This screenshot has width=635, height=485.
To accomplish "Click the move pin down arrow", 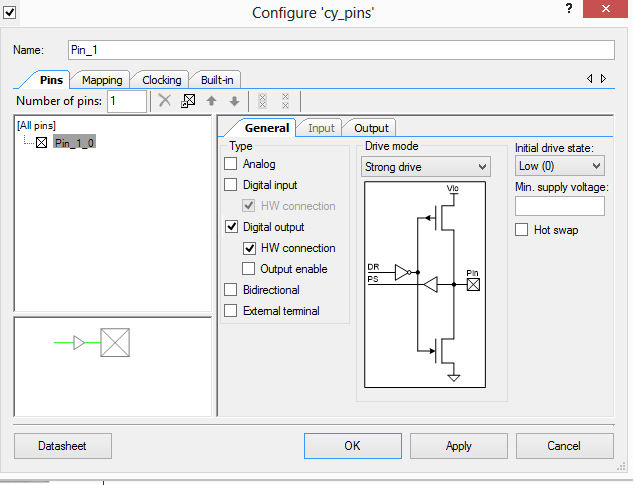I will click(x=234, y=101).
